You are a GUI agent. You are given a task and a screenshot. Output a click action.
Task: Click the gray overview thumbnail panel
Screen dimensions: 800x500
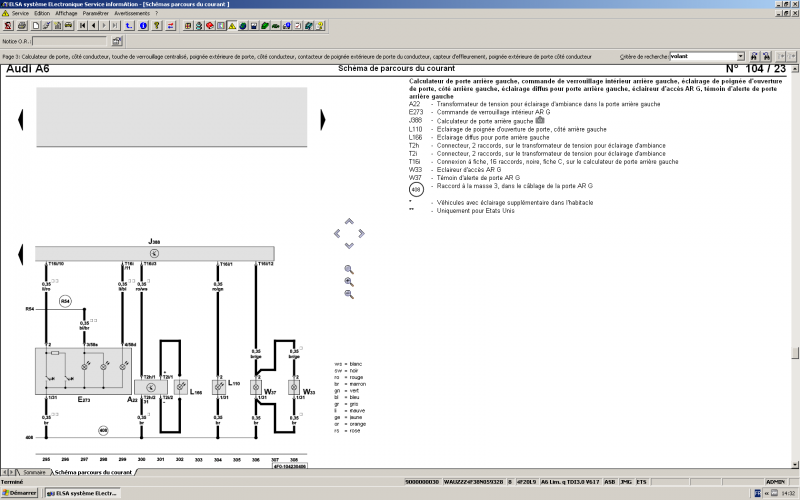(171, 117)
